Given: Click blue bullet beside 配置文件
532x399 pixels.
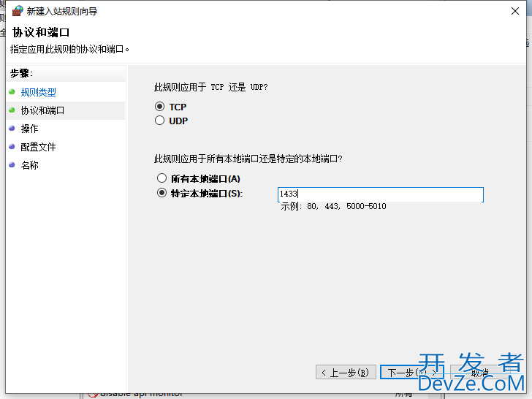Looking at the screenshot, I should pos(12,147).
